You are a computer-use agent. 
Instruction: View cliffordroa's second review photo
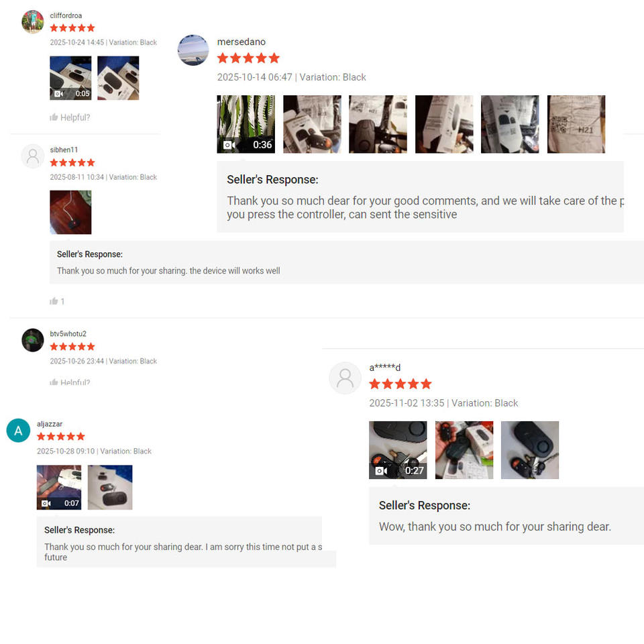click(118, 78)
